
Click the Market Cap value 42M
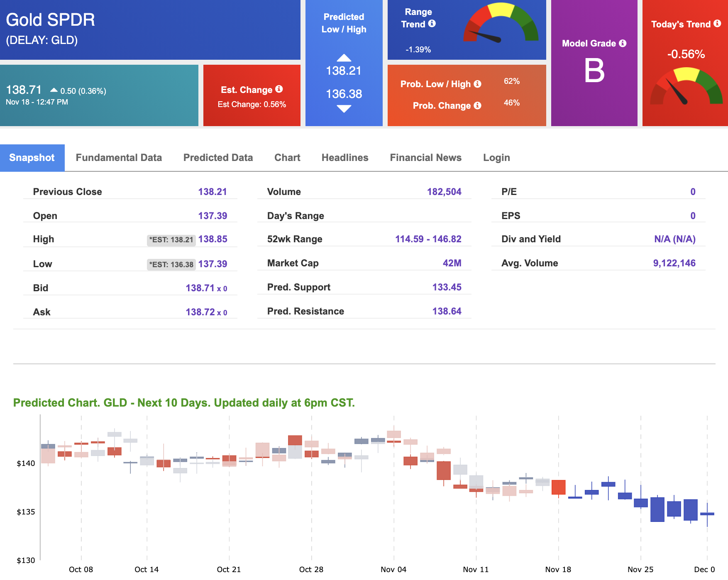(x=452, y=263)
